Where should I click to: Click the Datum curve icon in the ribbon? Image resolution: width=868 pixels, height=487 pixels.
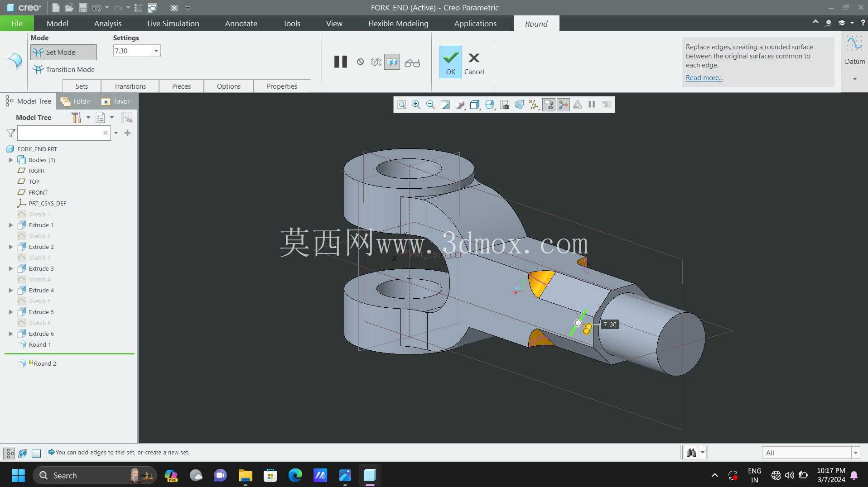[854, 44]
